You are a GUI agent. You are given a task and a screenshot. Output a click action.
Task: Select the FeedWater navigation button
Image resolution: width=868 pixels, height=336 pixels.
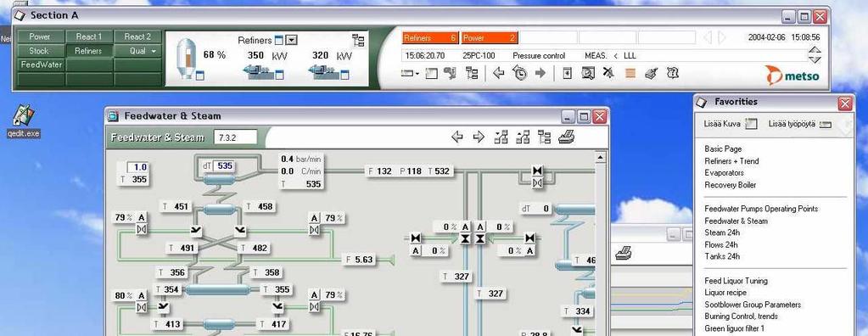coord(42,64)
